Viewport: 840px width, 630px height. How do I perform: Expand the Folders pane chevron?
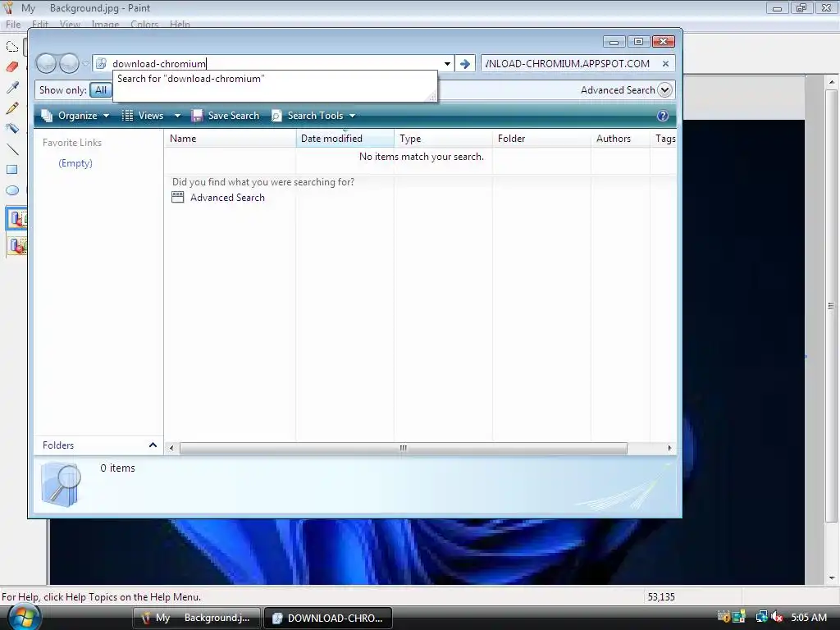pyautogui.click(x=153, y=445)
